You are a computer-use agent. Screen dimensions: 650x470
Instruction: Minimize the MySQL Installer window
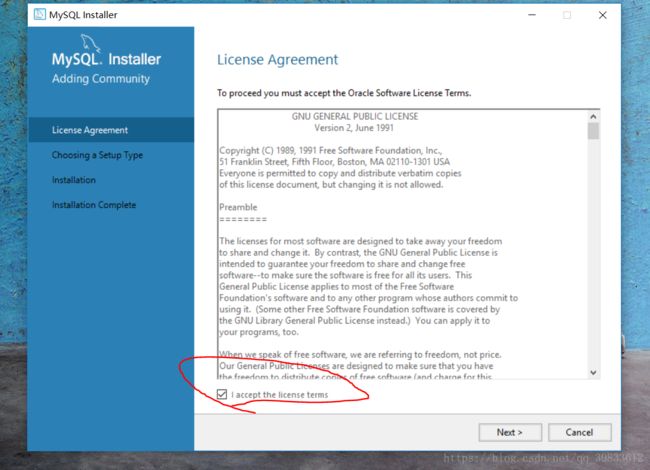(x=532, y=15)
